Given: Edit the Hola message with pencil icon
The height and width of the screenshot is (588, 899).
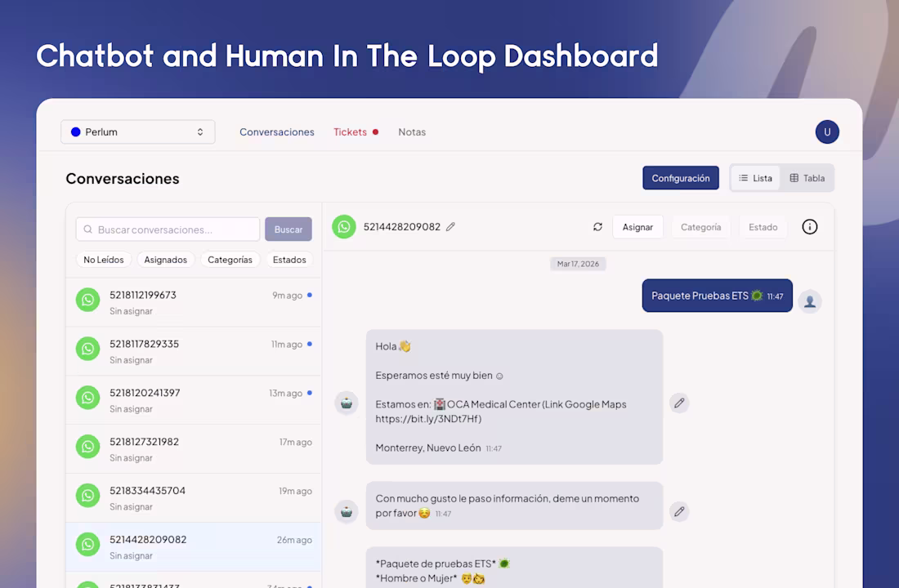Looking at the screenshot, I should pos(679,403).
